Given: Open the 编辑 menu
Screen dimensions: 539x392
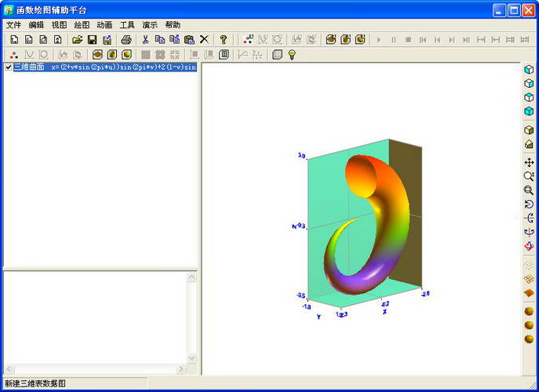Looking at the screenshot, I should pyautogui.click(x=36, y=25).
